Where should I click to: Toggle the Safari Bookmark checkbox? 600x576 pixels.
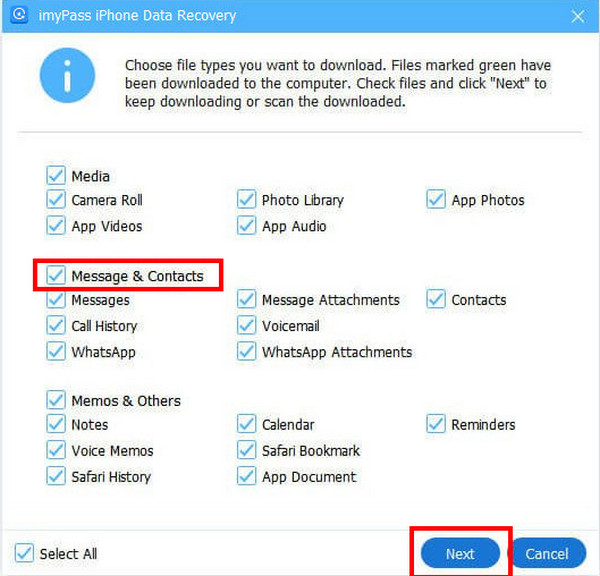pyautogui.click(x=246, y=450)
